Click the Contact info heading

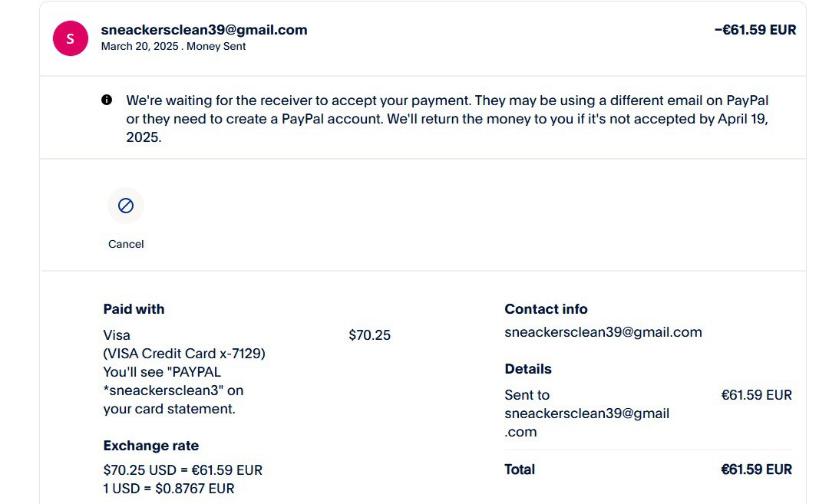point(546,309)
